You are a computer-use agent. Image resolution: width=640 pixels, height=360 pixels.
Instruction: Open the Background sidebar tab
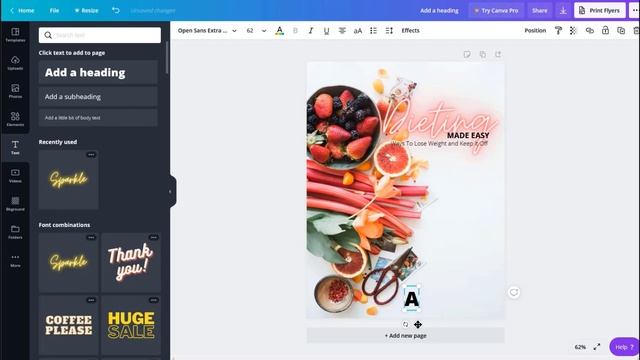coord(15,204)
